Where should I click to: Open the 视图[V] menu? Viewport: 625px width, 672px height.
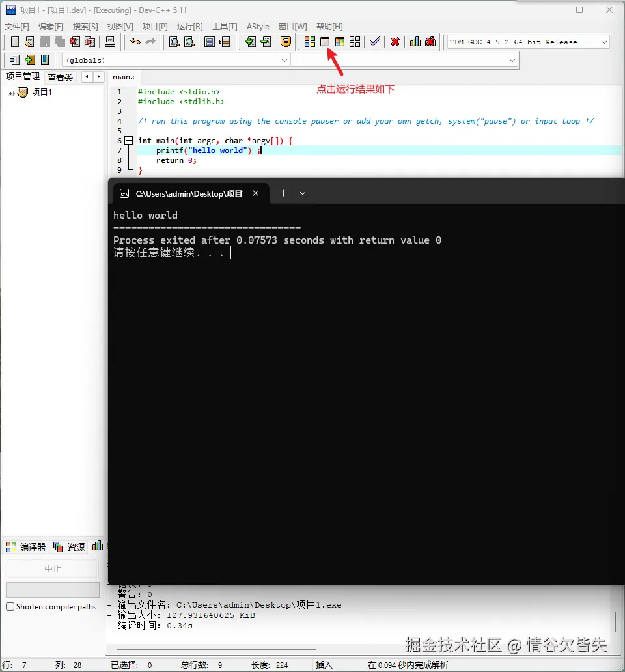(120, 27)
